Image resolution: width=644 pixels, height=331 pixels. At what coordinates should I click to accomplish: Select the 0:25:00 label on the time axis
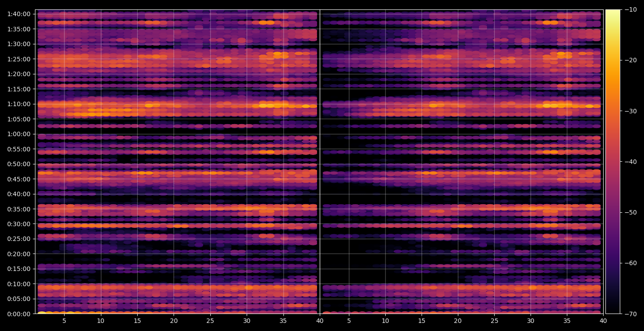[x=19, y=239]
